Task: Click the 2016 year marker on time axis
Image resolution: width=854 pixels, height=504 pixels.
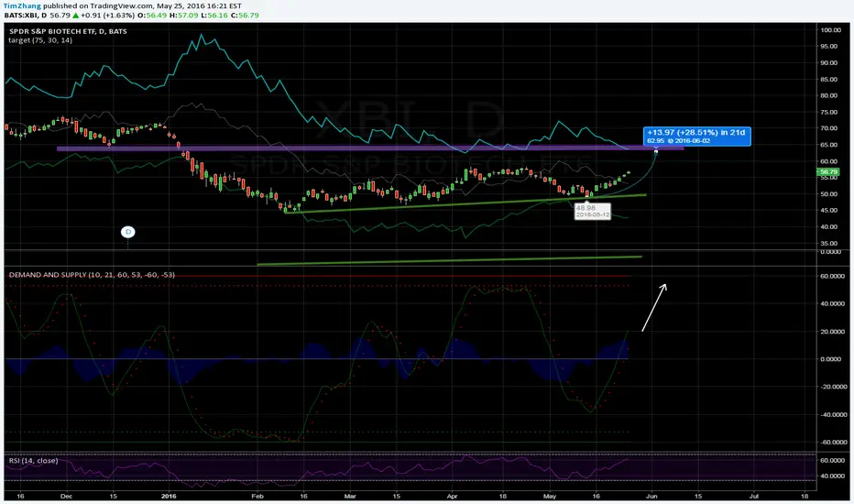Action: [x=169, y=497]
